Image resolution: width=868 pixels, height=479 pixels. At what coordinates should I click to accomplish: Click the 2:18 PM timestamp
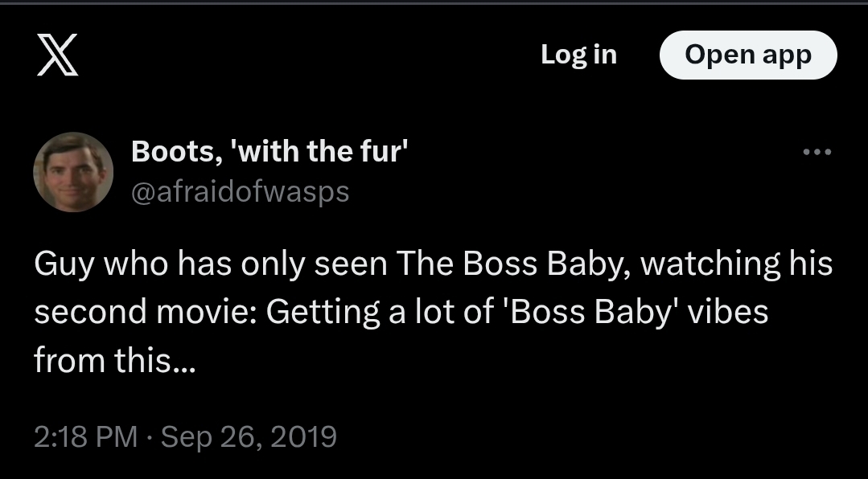(x=86, y=436)
